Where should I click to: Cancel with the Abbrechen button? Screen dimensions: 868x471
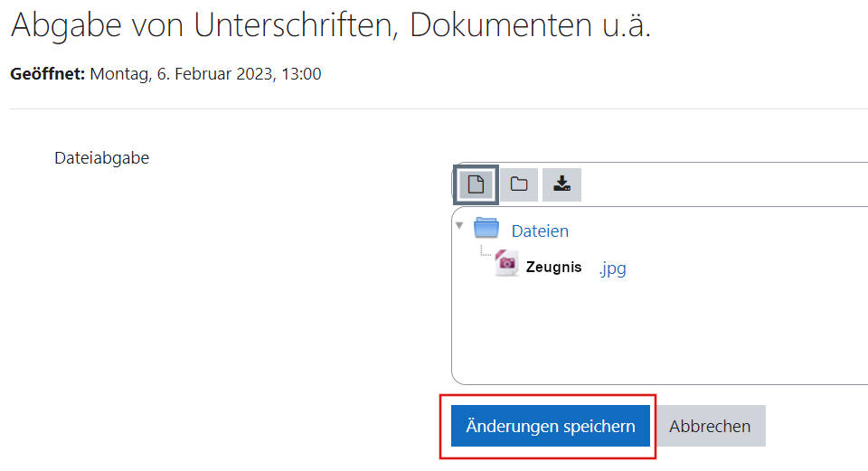(x=710, y=426)
